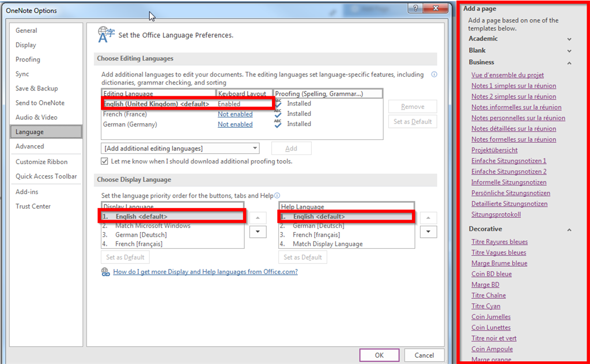Open 'Einfache Sitzungsnotizen 2' template
590x364 pixels.
(x=509, y=172)
